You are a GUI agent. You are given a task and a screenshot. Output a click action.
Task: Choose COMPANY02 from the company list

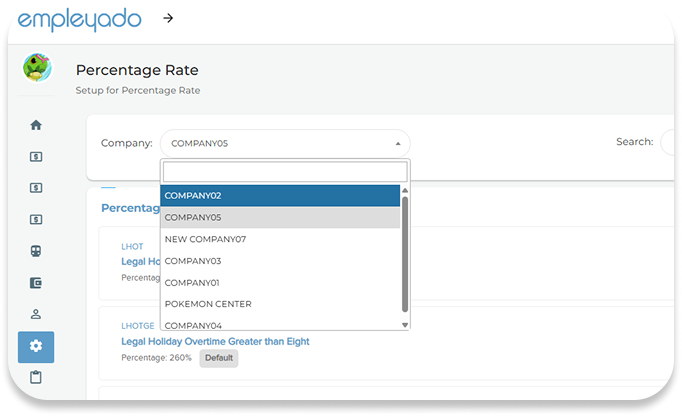(x=280, y=196)
